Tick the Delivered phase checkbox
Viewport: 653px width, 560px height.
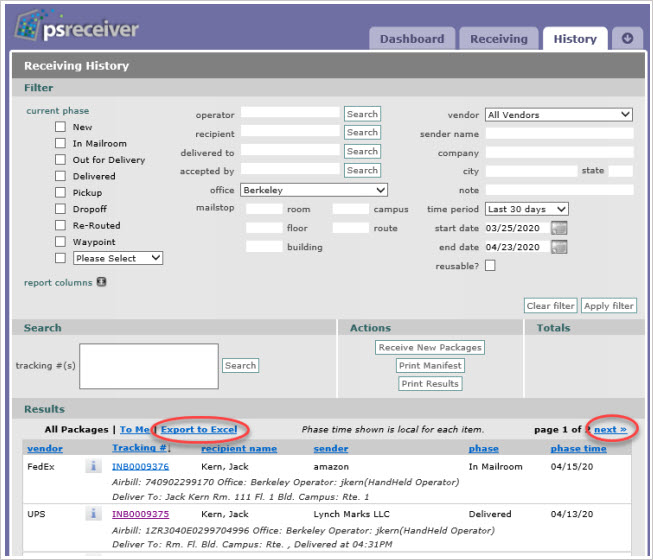click(x=60, y=176)
